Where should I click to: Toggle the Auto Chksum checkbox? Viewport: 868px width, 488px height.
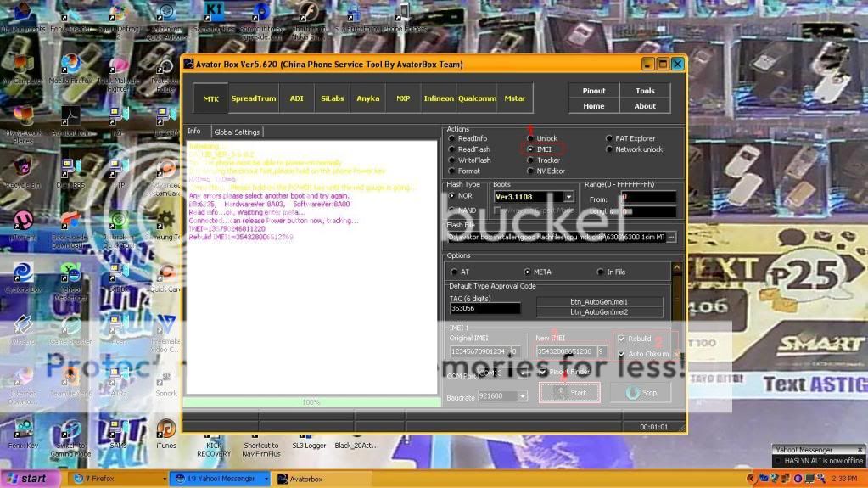point(622,354)
